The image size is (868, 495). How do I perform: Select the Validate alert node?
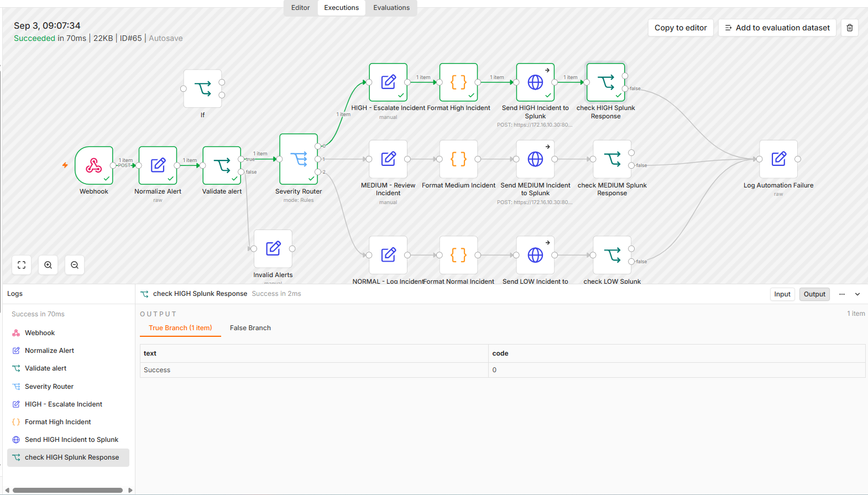(x=222, y=165)
